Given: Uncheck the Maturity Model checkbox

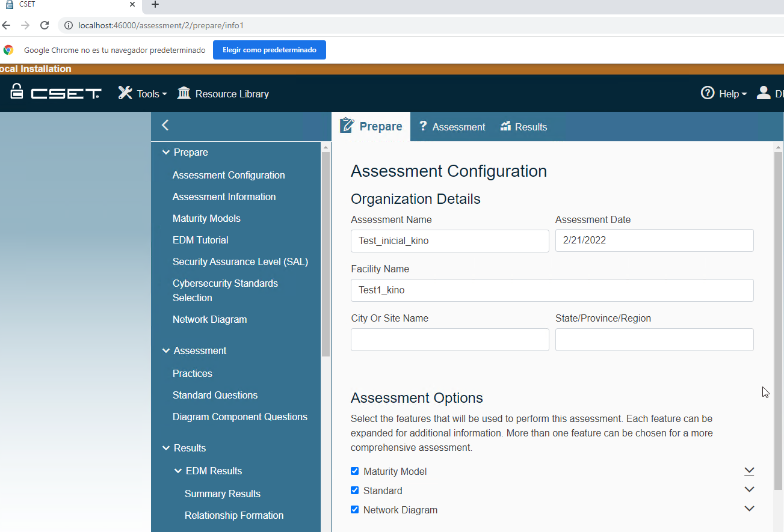Looking at the screenshot, I should point(355,471).
